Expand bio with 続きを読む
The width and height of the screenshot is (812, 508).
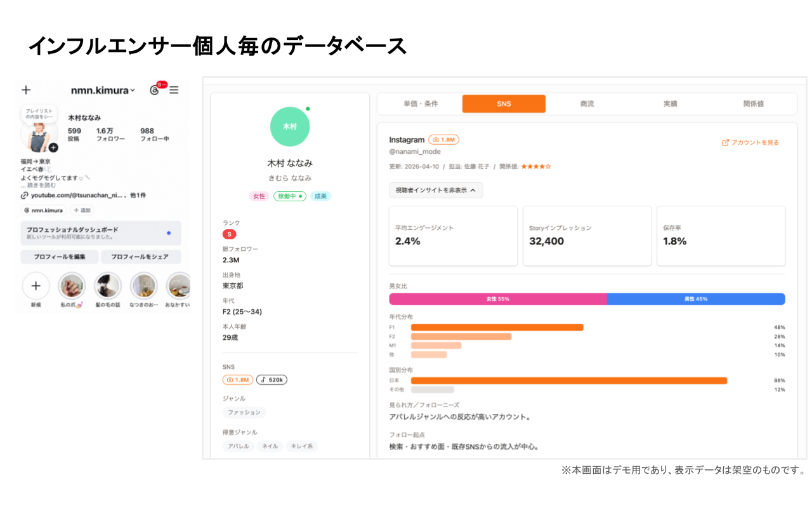click(x=41, y=185)
